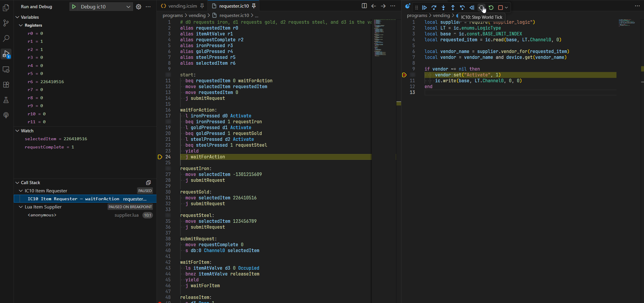Start debugging with the green play button
Viewport: 644px width, 303px height.
click(x=74, y=6)
